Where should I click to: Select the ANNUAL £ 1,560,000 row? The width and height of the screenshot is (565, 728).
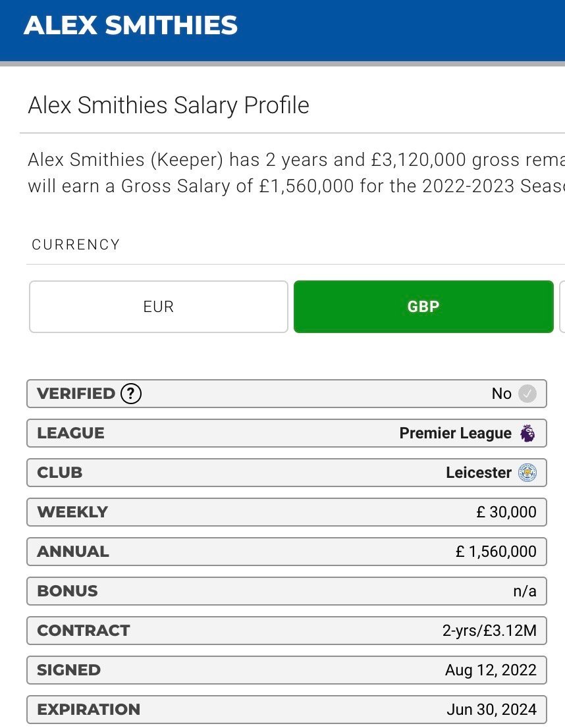[x=286, y=552]
